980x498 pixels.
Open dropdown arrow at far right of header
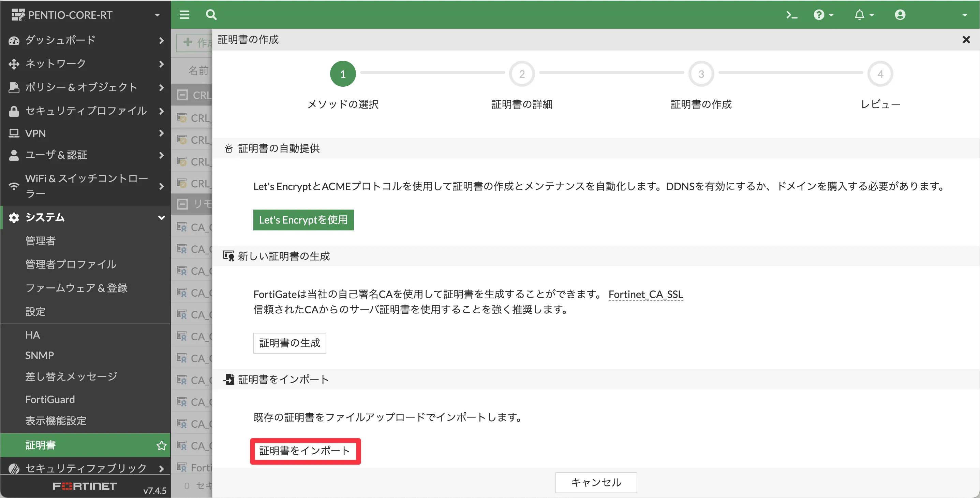click(964, 15)
